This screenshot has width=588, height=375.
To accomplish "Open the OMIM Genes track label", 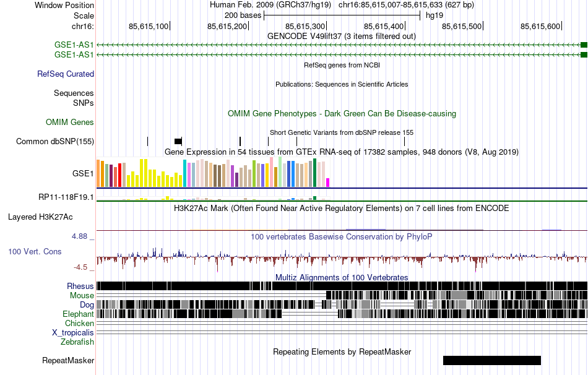I will (x=70, y=123).
